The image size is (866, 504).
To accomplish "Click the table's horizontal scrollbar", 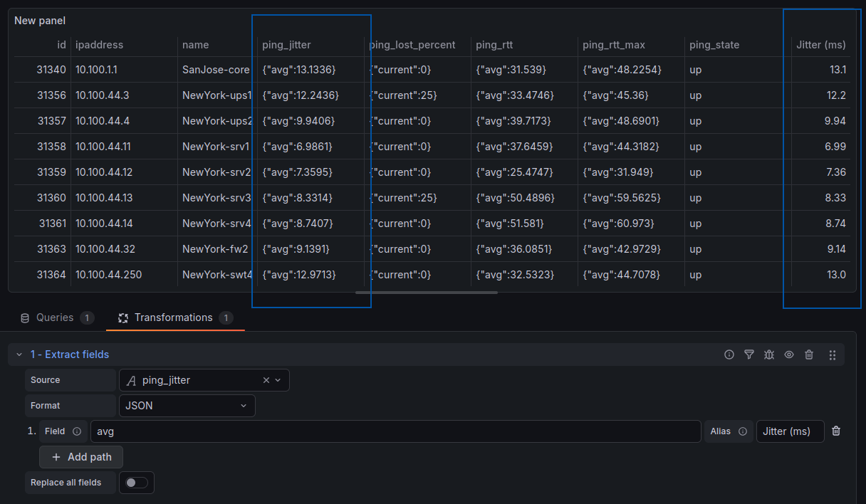I will 426,292.
